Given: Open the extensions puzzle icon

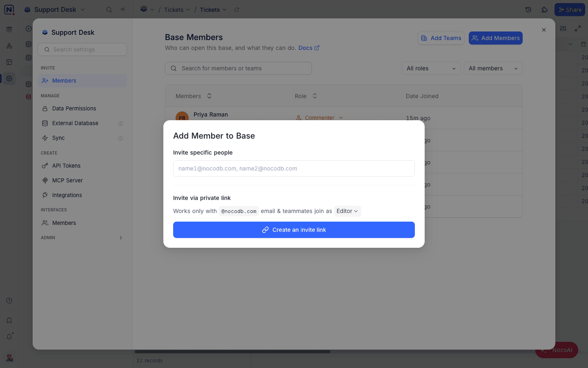Looking at the screenshot, I should [545, 9].
